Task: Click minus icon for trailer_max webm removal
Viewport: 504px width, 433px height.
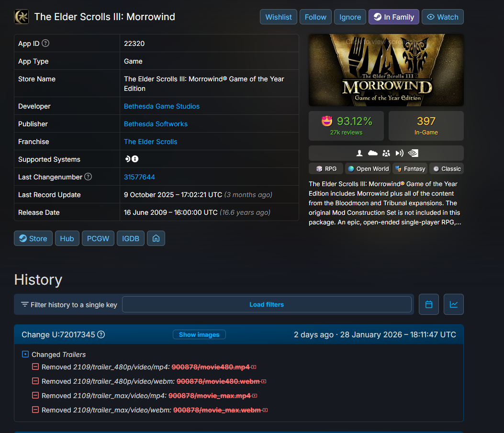Action: pyautogui.click(x=35, y=410)
